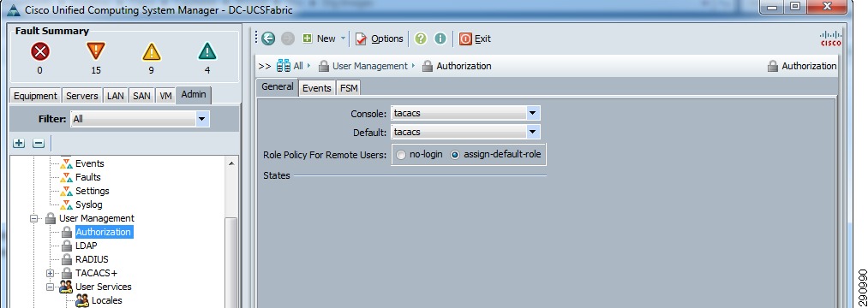Image resolution: width=868 pixels, height=308 pixels.
Task: Select Authorization in the tree
Action: point(104,232)
